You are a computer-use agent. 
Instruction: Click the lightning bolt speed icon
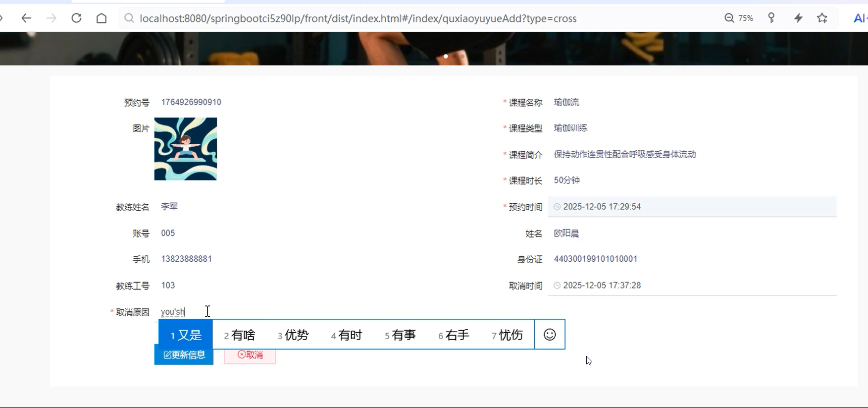click(798, 18)
